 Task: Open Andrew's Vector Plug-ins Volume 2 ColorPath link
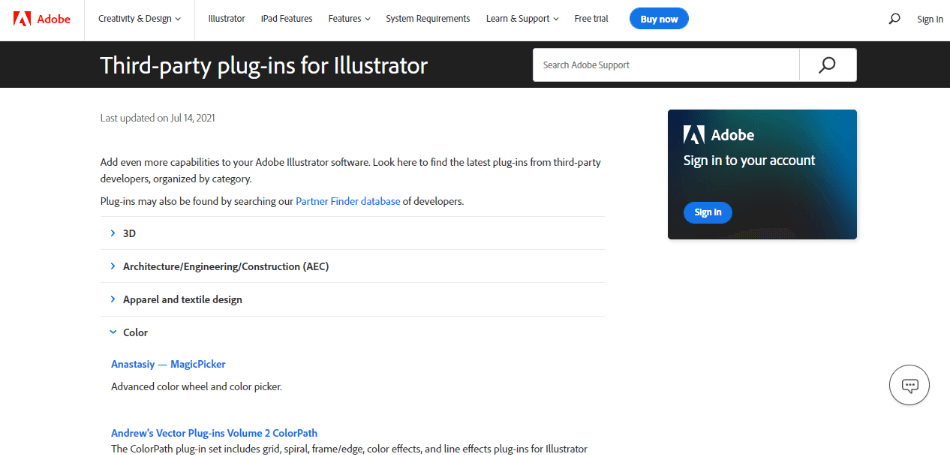click(214, 433)
